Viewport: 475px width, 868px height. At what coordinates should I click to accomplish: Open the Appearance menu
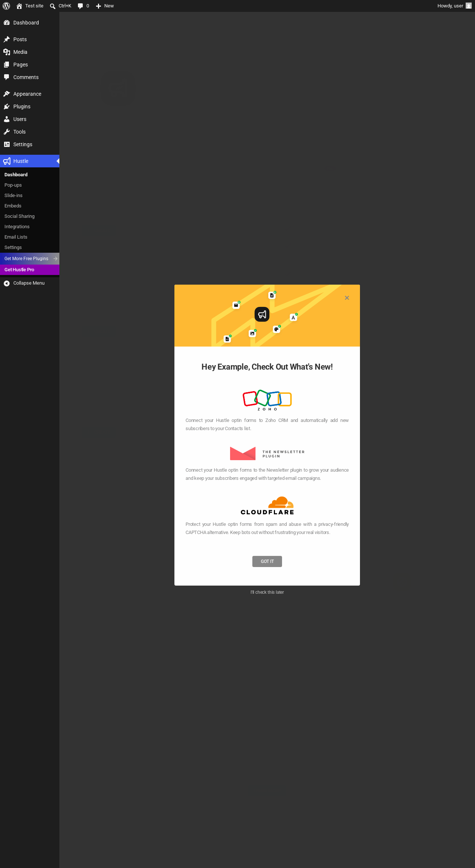(30, 94)
